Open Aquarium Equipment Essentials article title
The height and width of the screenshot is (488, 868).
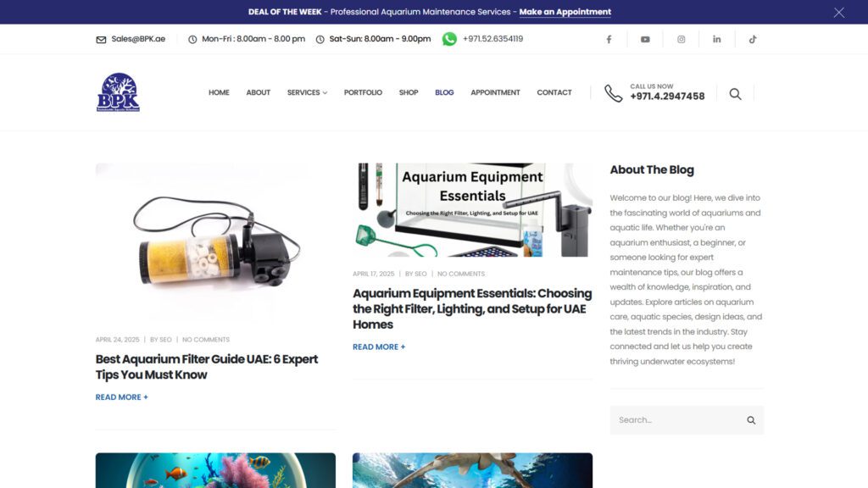(471, 308)
